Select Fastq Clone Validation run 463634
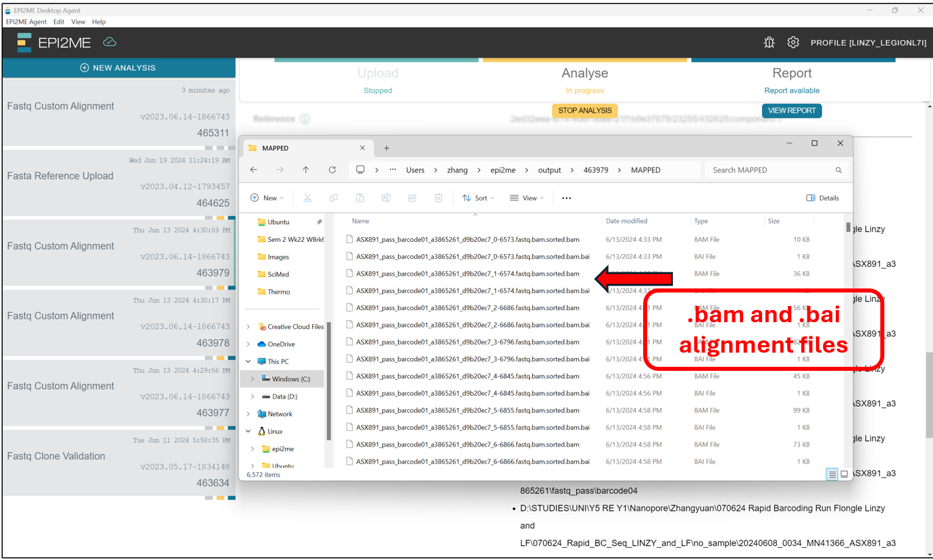933x560 pixels. tap(118, 463)
